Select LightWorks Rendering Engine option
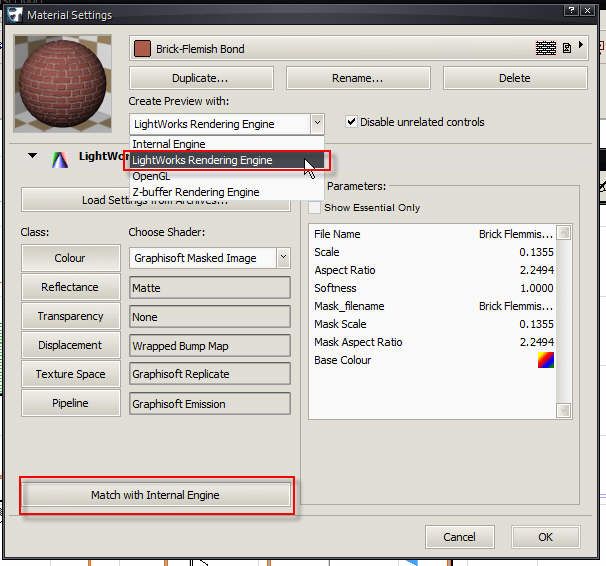This screenshot has width=606, height=566. 226,160
